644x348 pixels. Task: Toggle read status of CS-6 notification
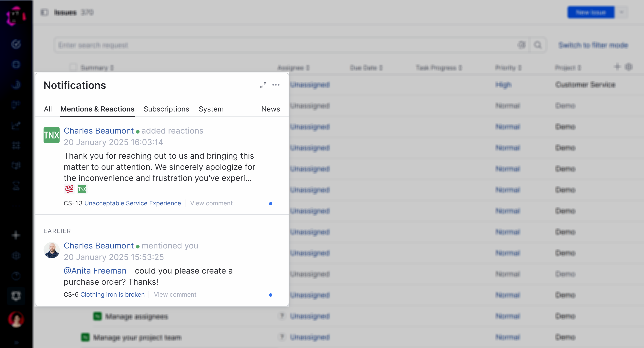(x=271, y=295)
